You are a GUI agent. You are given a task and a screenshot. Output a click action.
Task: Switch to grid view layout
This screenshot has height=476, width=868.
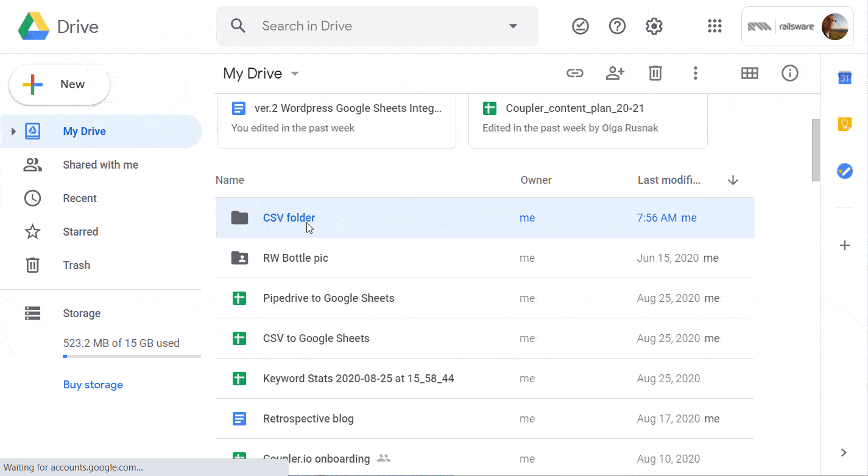(x=749, y=74)
